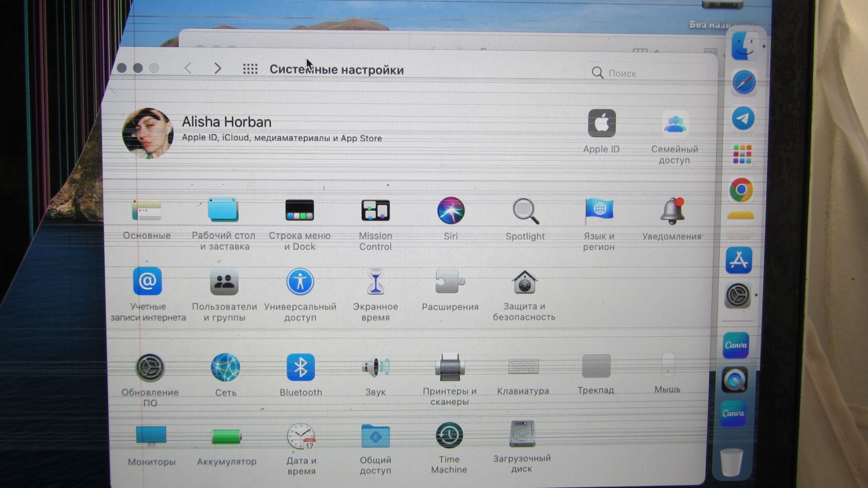Open Аккумулятор battery preferences

coord(226,437)
